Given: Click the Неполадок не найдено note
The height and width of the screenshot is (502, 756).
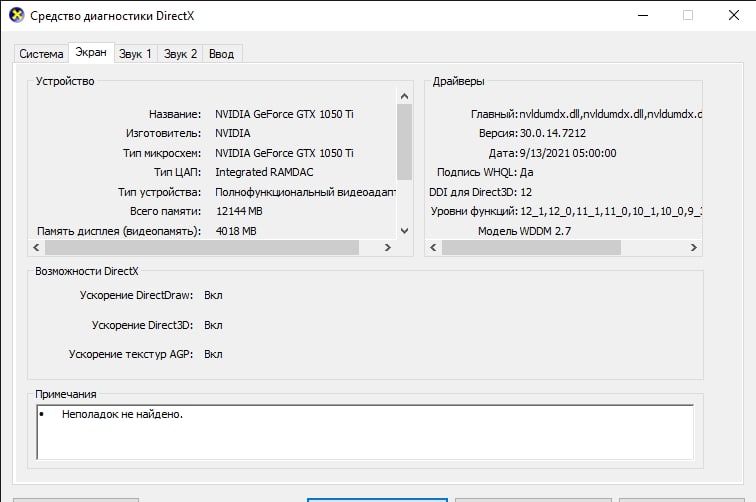Looking at the screenshot, I should click(x=122, y=414).
